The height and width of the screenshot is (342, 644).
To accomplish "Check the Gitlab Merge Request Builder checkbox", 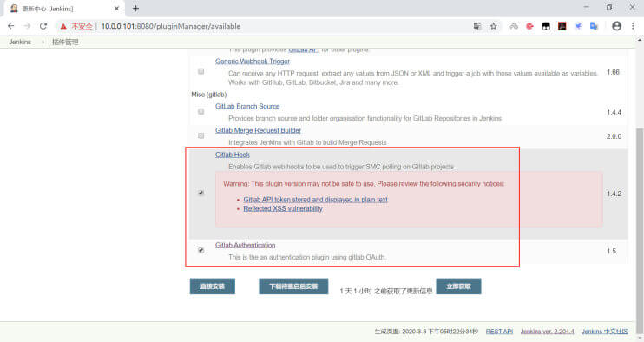I will click(x=200, y=135).
